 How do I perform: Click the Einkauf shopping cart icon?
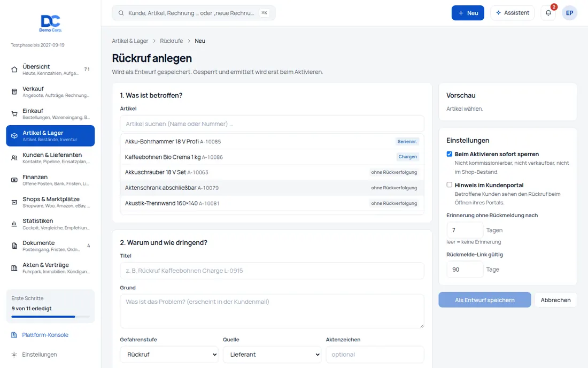pyautogui.click(x=14, y=114)
